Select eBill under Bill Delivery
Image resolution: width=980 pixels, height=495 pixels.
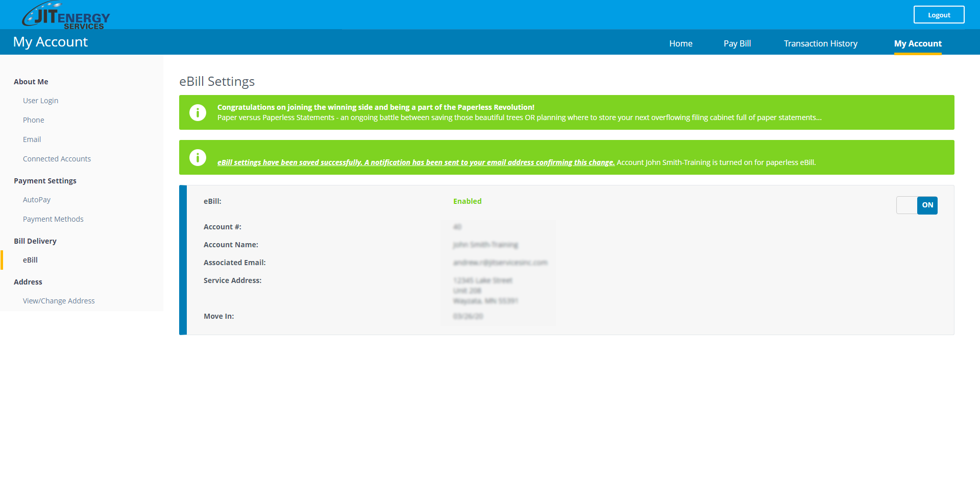coord(30,260)
